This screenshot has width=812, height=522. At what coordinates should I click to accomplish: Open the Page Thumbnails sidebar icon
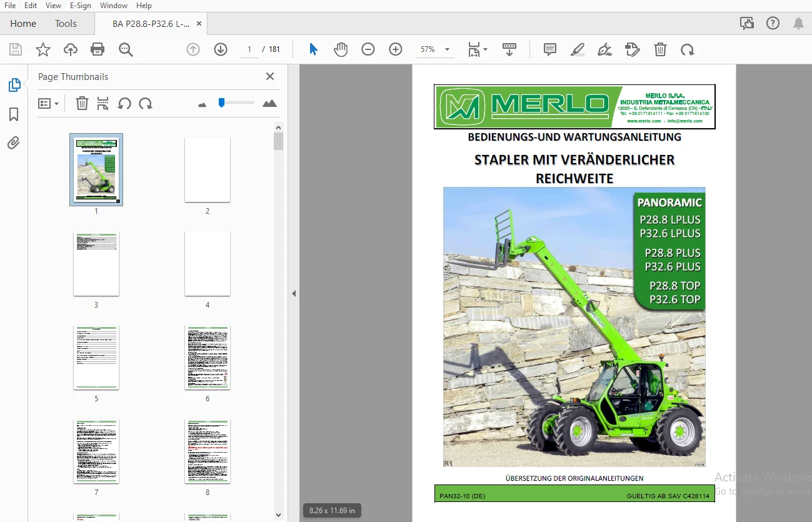click(14, 85)
